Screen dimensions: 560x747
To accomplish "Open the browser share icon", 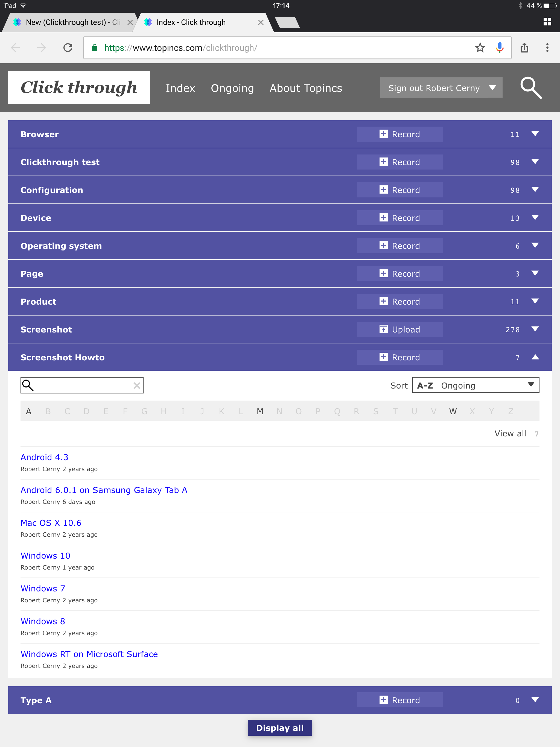I will coord(524,48).
